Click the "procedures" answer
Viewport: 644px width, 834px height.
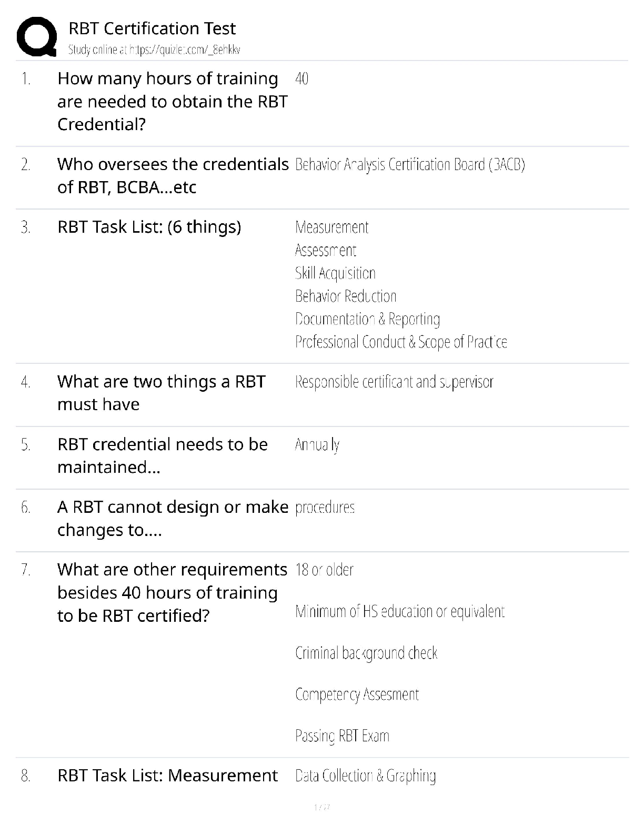(325, 508)
